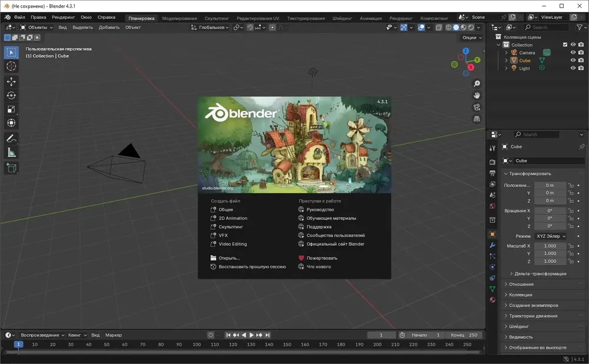
Task: Click the Add Cube tool icon
Action: (x=11, y=168)
